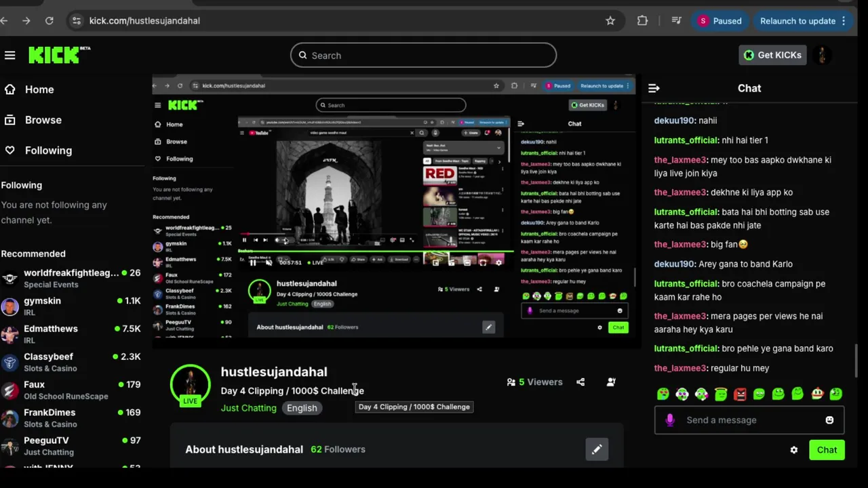Click the purple microphone icon

pyautogui.click(x=670, y=420)
